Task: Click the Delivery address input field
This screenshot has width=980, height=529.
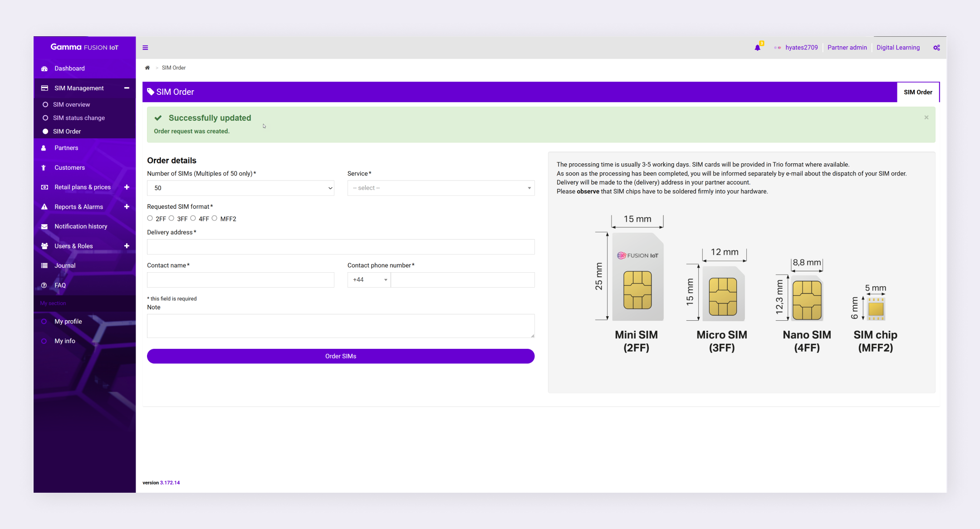Action: point(340,247)
